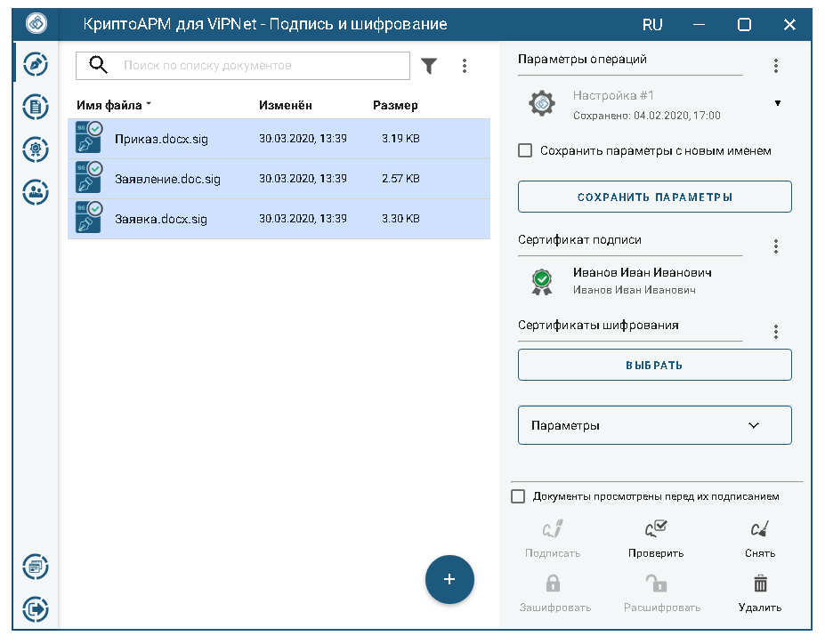Focus the document search field
Viewport: 825px width, 644px height.
tap(243, 66)
